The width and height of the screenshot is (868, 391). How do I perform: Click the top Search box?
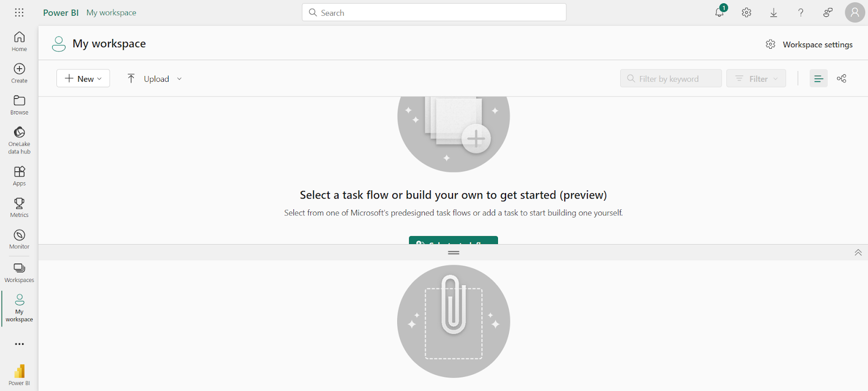[434, 12]
